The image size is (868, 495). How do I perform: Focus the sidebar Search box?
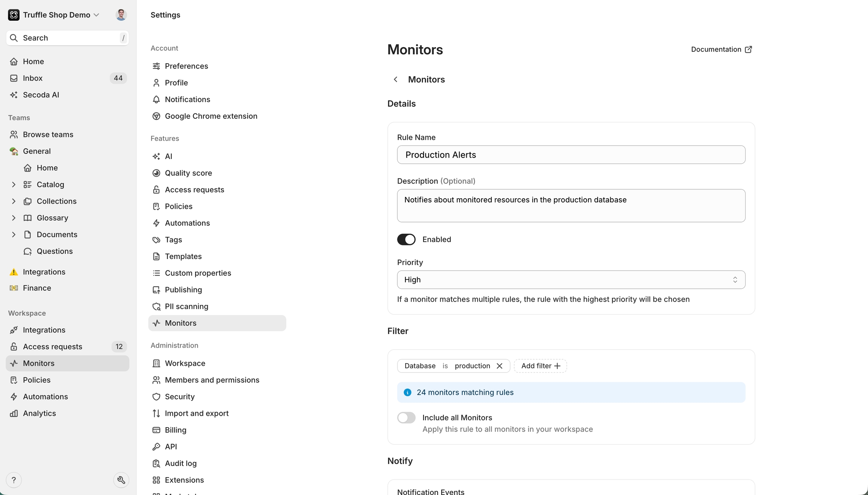click(x=68, y=38)
